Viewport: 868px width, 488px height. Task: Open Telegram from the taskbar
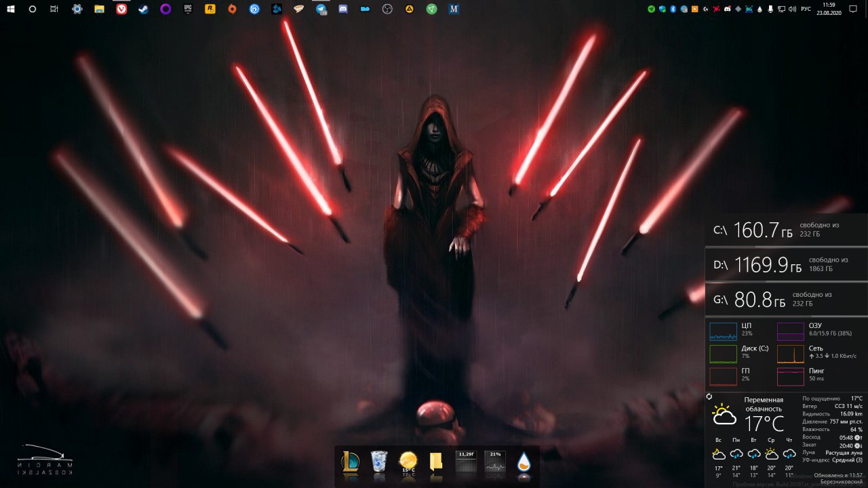click(x=321, y=9)
